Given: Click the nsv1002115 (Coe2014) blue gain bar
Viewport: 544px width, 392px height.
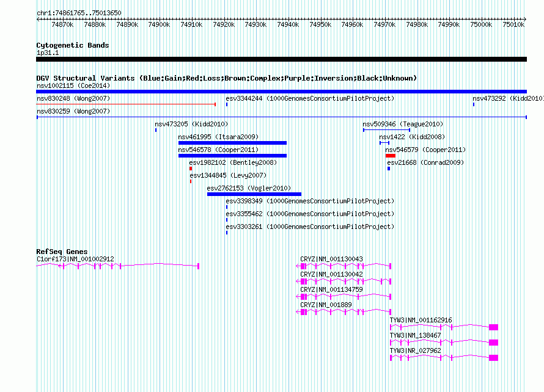Looking at the screenshot, I should [281, 92].
